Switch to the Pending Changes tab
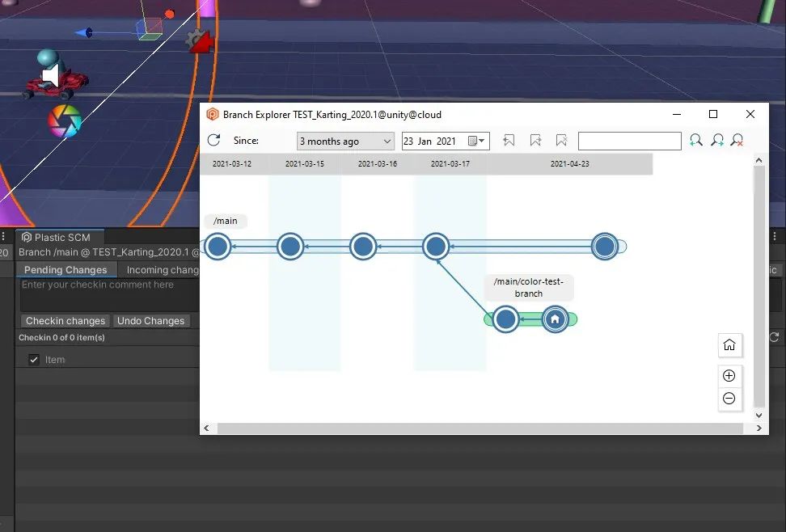 tap(65, 270)
